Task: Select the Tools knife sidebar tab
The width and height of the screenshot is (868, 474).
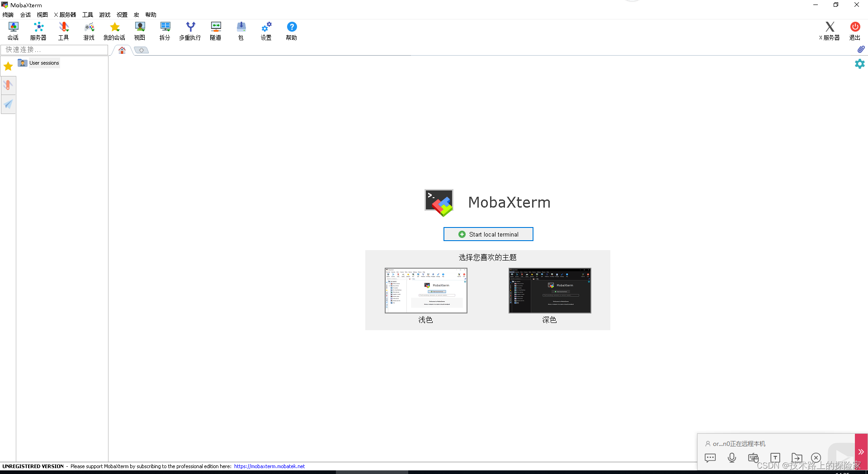Action: click(8, 85)
